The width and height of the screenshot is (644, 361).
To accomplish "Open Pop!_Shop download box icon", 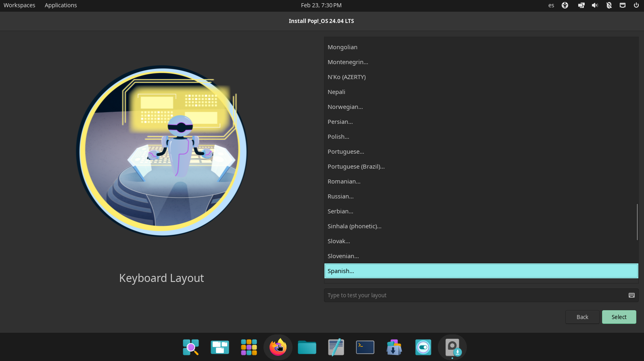I will pyautogui.click(x=394, y=347).
